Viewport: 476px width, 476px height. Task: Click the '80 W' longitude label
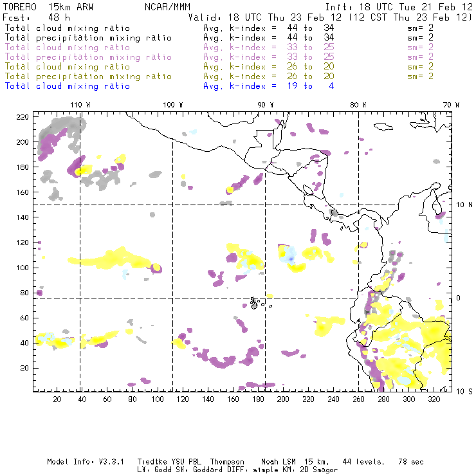click(x=358, y=105)
